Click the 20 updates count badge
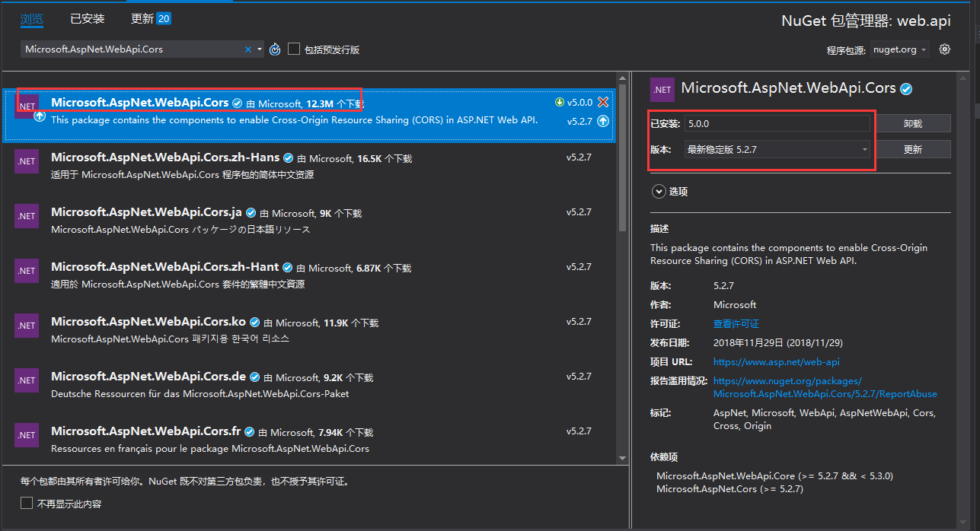Viewport: 980px width, 531px height. [x=164, y=18]
